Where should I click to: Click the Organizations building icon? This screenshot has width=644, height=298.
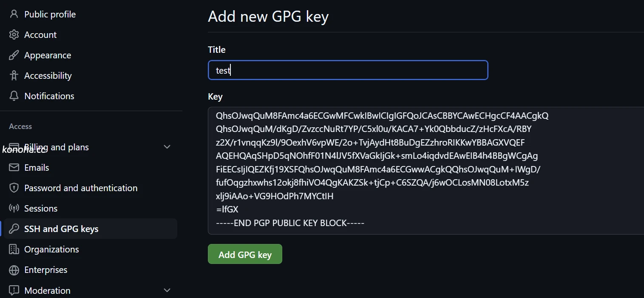tap(14, 249)
